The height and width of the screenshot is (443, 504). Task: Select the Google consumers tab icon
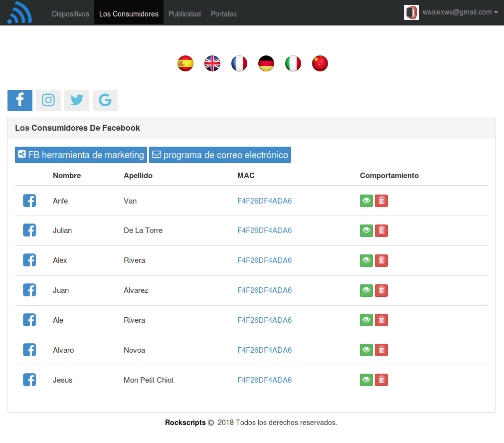pos(105,100)
